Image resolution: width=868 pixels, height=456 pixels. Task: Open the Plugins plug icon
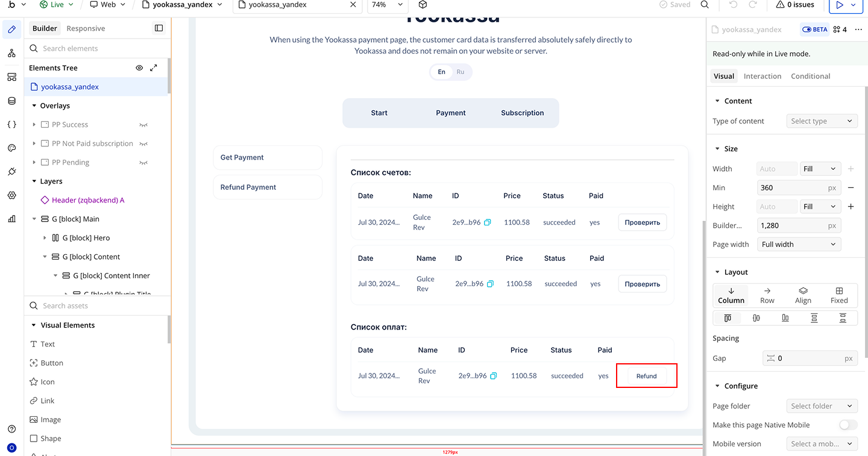tap(11, 172)
